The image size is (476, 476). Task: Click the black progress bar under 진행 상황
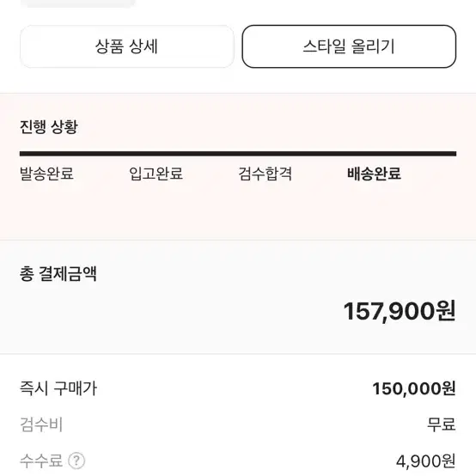click(x=238, y=154)
